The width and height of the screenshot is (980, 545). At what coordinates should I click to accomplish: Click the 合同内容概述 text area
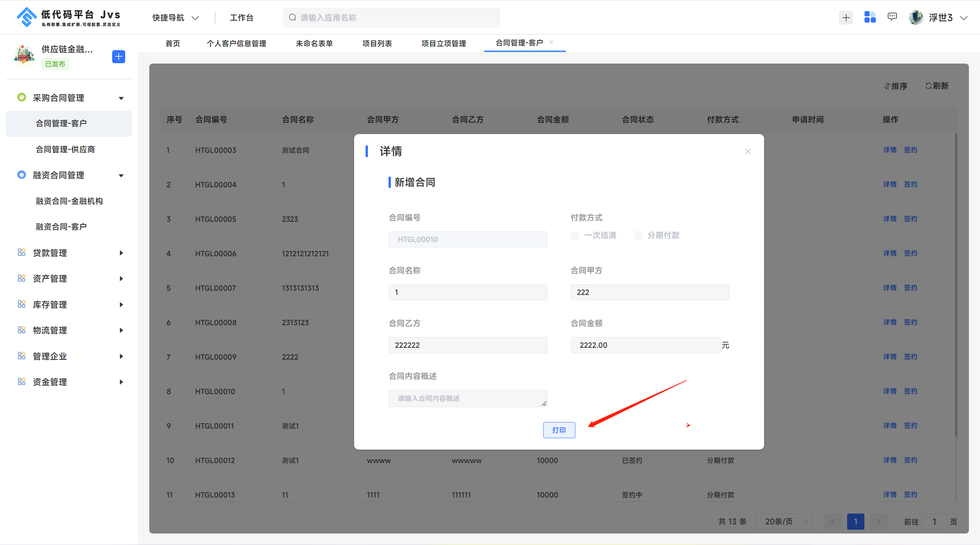468,398
